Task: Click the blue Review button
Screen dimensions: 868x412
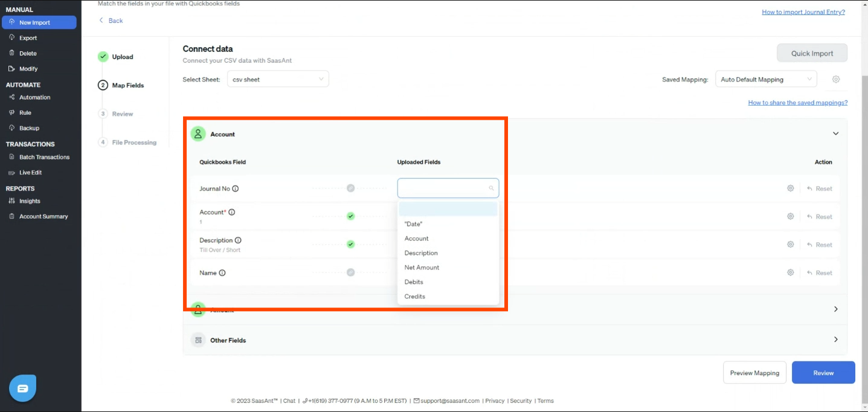Action: click(823, 373)
